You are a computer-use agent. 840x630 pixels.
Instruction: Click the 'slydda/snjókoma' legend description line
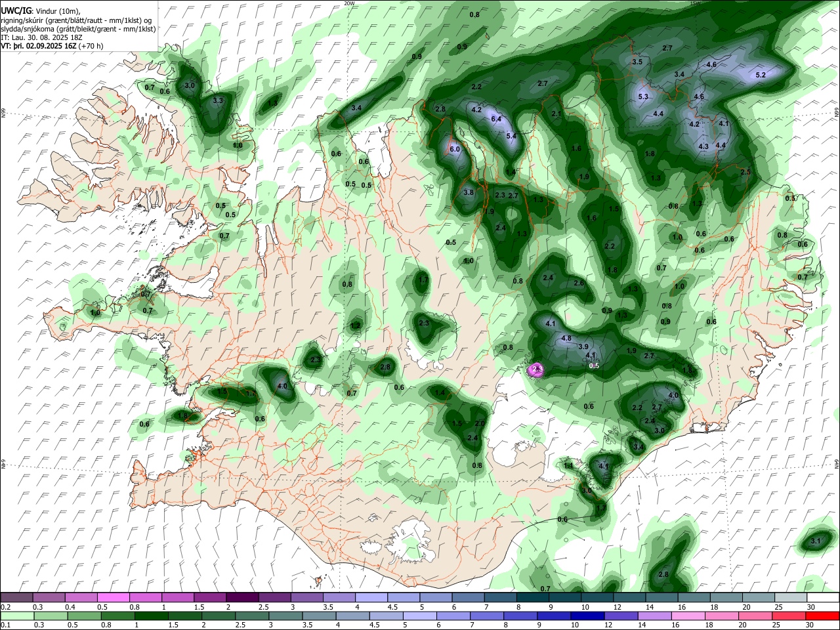click(78, 29)
